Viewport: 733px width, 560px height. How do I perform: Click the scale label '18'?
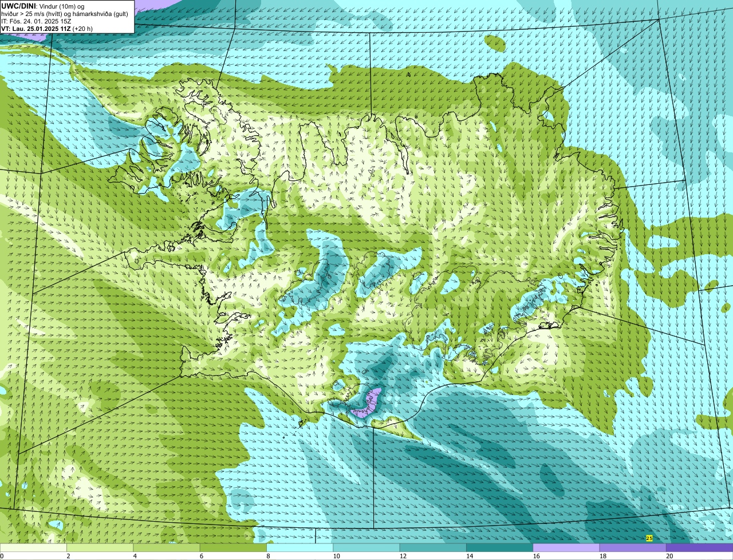pyautogui.click(x=603, y=556)
